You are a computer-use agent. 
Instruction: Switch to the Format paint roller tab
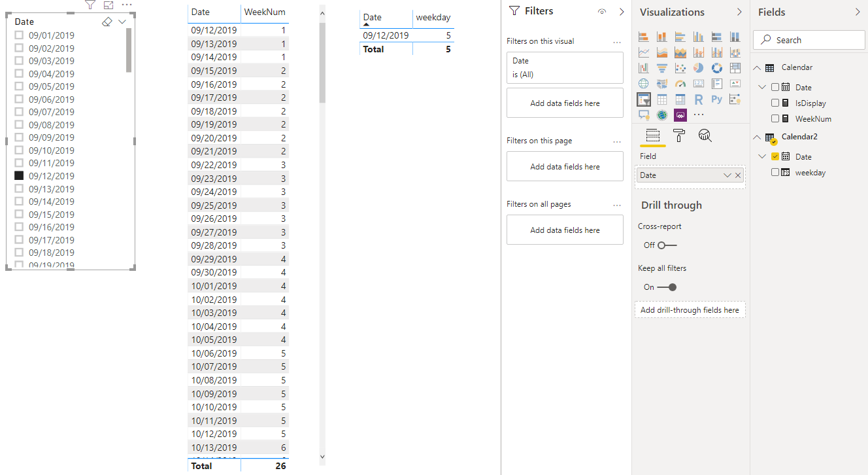coord(679,135)
